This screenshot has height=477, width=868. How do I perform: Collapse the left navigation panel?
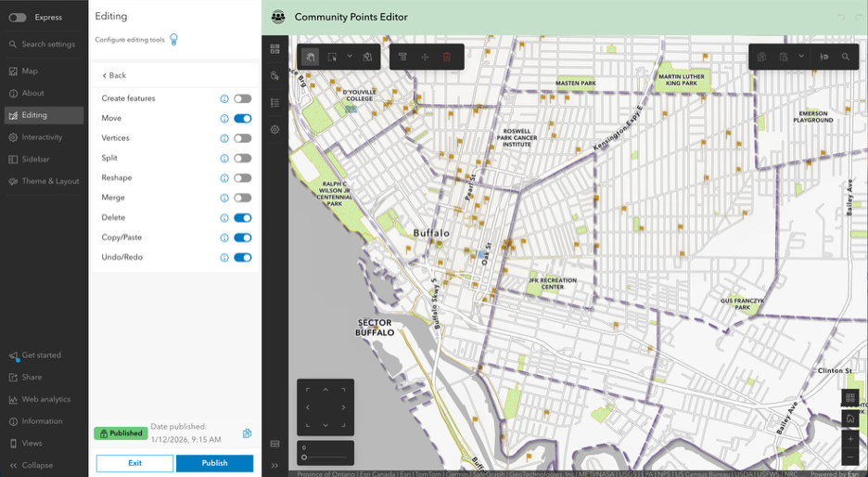(44, 465)
